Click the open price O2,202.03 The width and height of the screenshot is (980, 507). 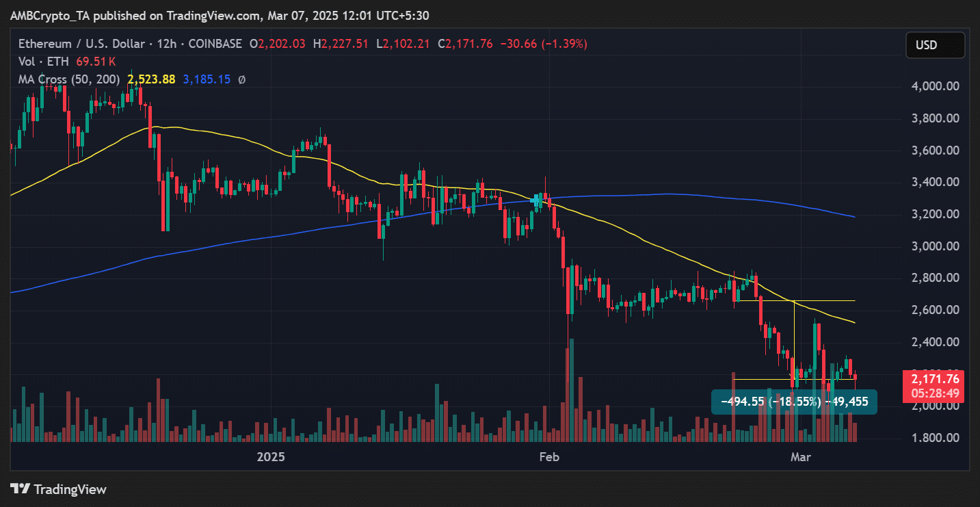point(279,44)
